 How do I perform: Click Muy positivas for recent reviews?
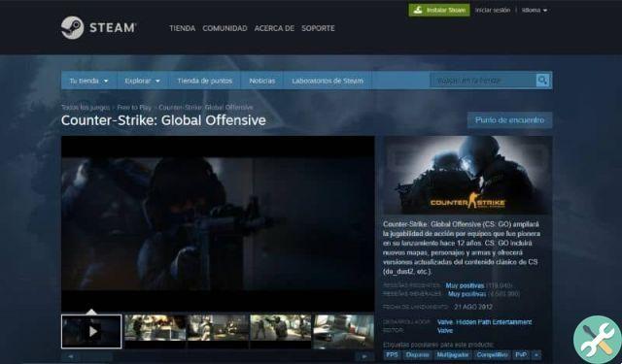pyautogui.click(x=465, y=285)
